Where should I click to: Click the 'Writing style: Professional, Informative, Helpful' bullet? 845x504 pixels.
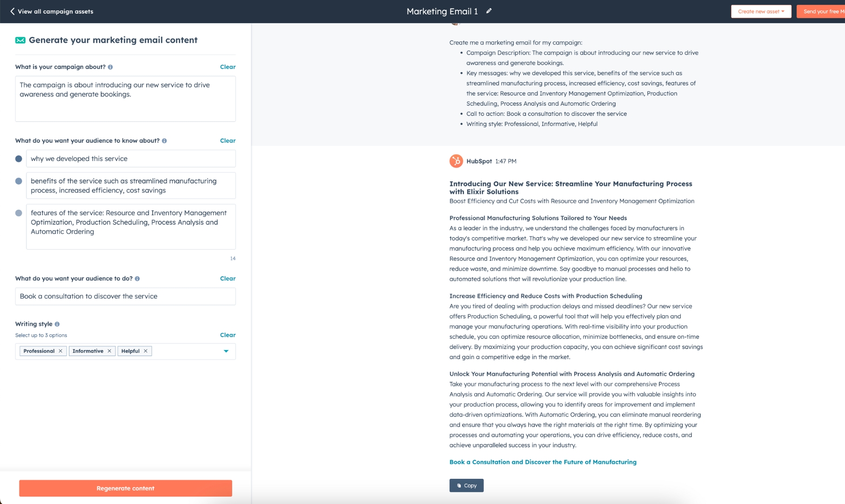pos(532,124)
